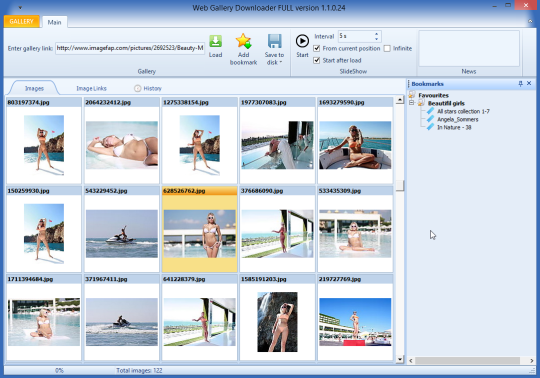Select thumbnail 1977307083.jpg
The height and width of the screenshot is (378, 540).
pyautogui.click(x=277, y=141)
